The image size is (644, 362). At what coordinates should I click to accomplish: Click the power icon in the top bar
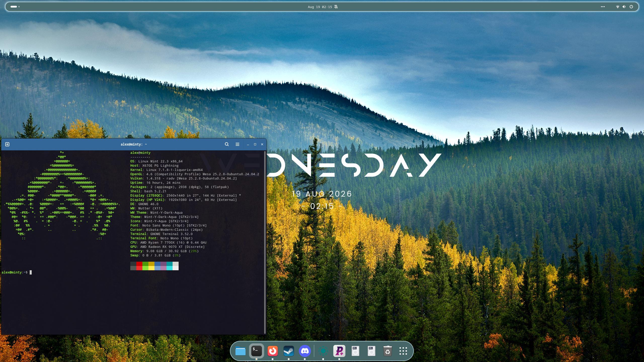631,7
